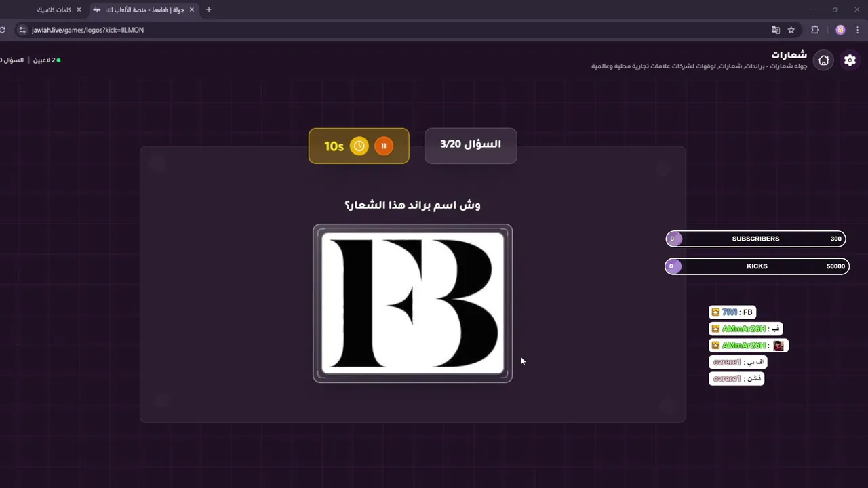Click the AMmAr26H ف ب chat message
The image size is (868, 488).
746,329
